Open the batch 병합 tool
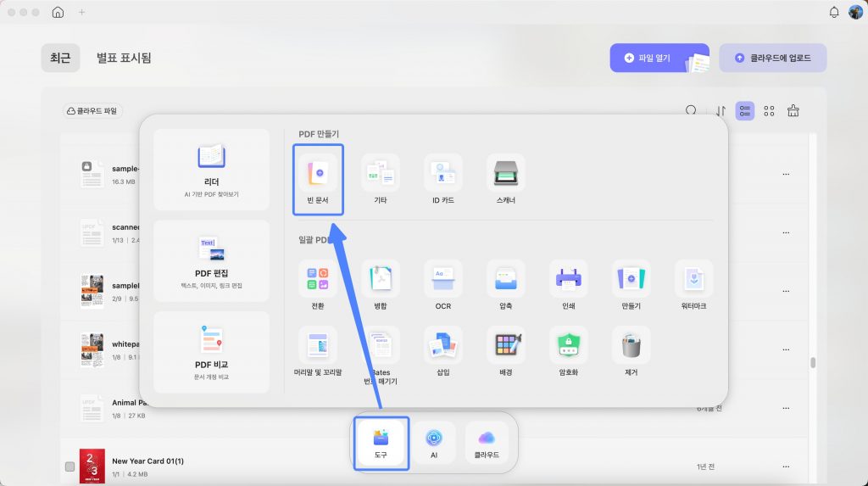Screen dimensions: 868x486 coord(381,285)
